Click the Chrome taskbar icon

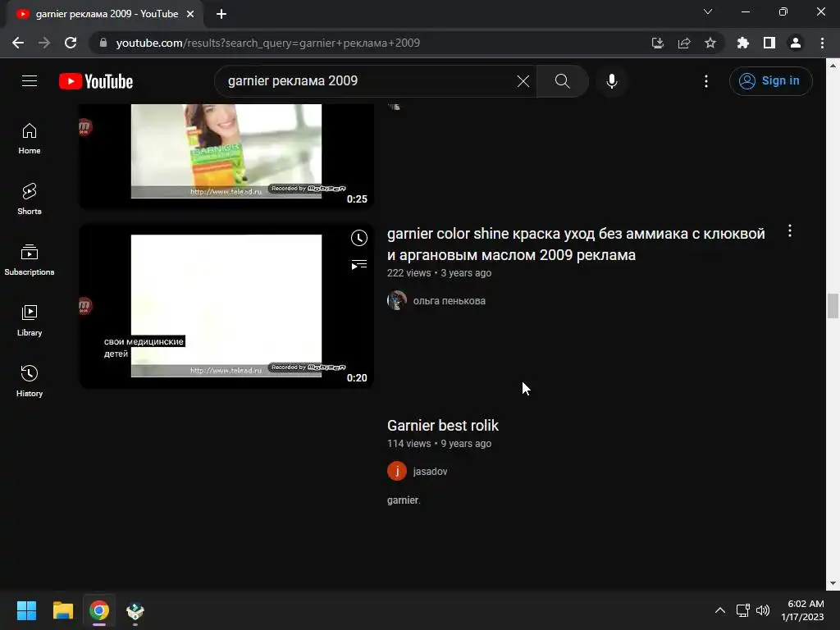(99, 610)
